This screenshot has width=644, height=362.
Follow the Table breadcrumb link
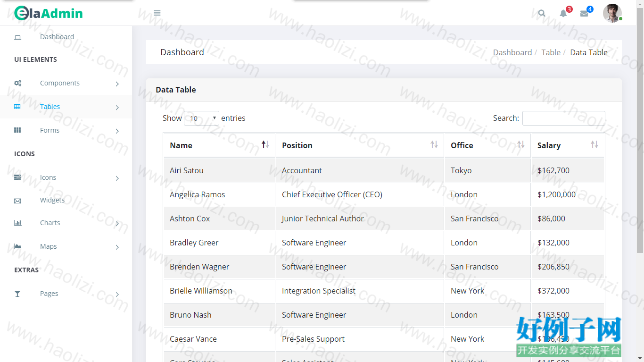point(551,52)
